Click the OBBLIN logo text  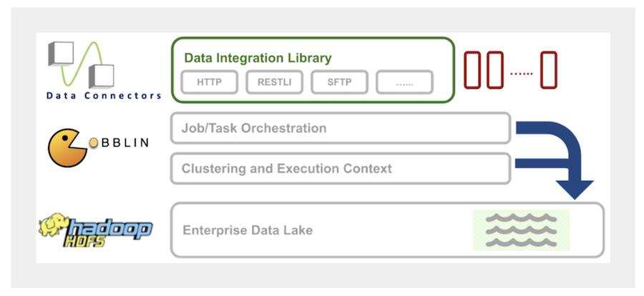click(125, 142)
